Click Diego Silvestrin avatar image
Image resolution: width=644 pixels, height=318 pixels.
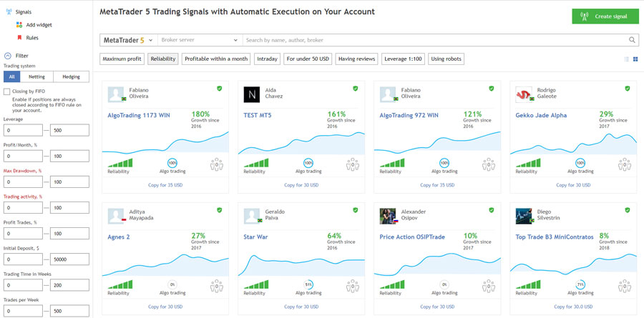click(x=524, y=216)
